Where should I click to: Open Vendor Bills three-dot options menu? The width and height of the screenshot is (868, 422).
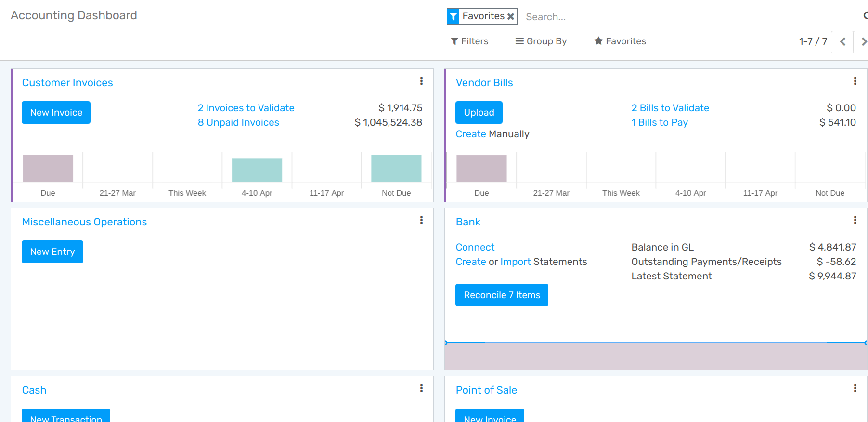(x=855, y=81)
